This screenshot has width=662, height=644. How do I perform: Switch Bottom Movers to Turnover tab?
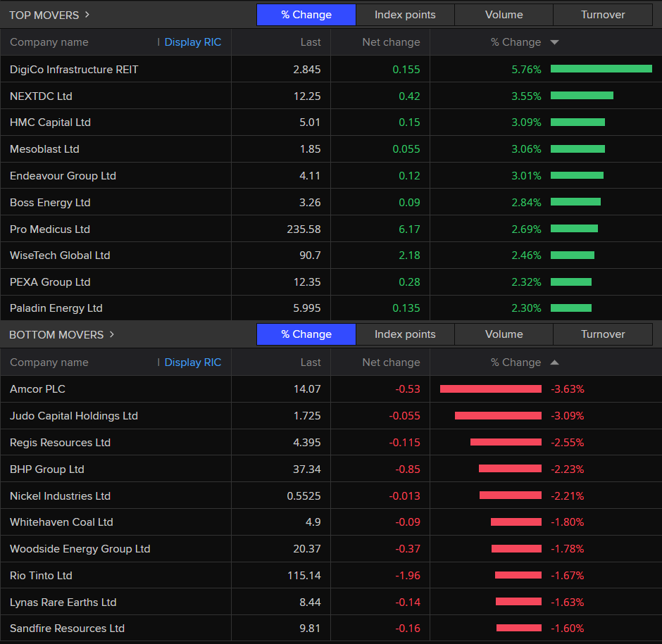[603, 334]
